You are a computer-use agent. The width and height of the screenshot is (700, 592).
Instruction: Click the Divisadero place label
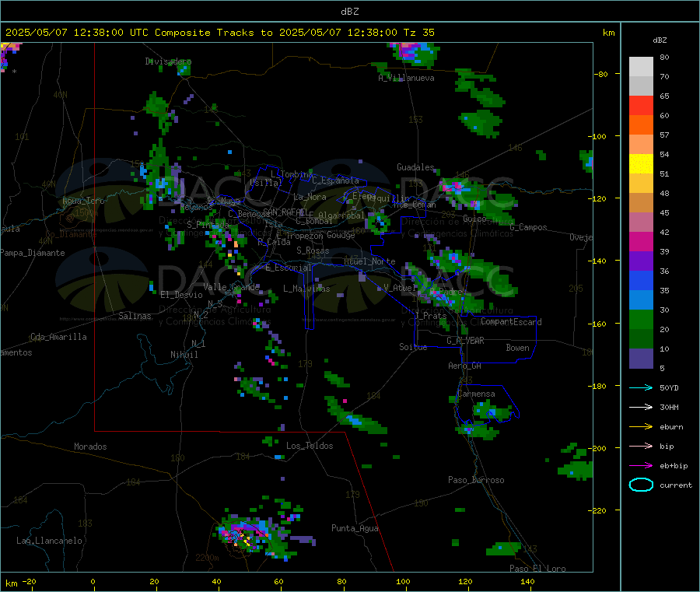(168, 61)
